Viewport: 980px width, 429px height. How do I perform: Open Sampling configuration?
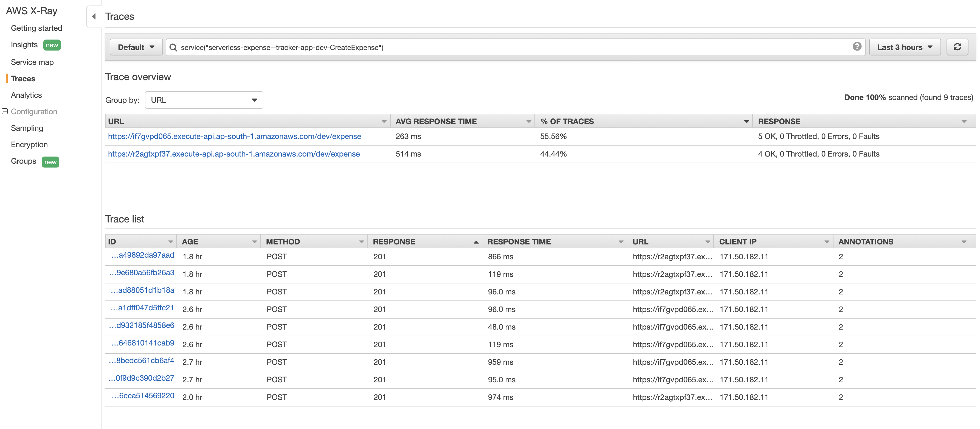(27, 128)
